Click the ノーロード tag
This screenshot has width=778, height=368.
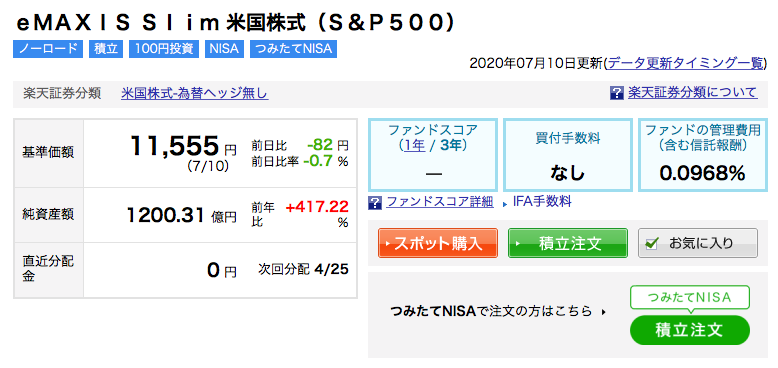pos(48,49)
